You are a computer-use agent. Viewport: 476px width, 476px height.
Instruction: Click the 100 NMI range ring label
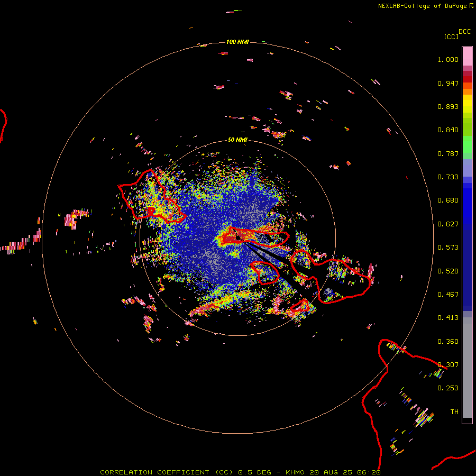237,42
